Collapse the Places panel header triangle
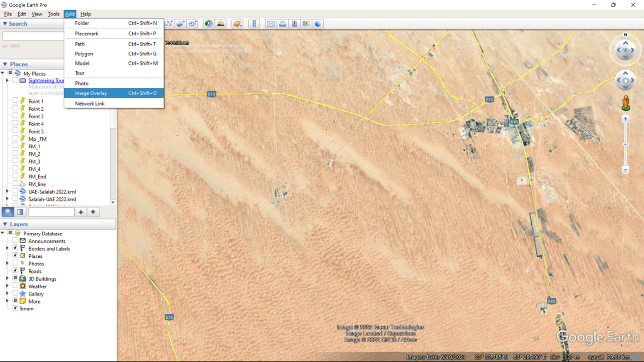The height and width of the screenshot is (362, 644). 5,64
